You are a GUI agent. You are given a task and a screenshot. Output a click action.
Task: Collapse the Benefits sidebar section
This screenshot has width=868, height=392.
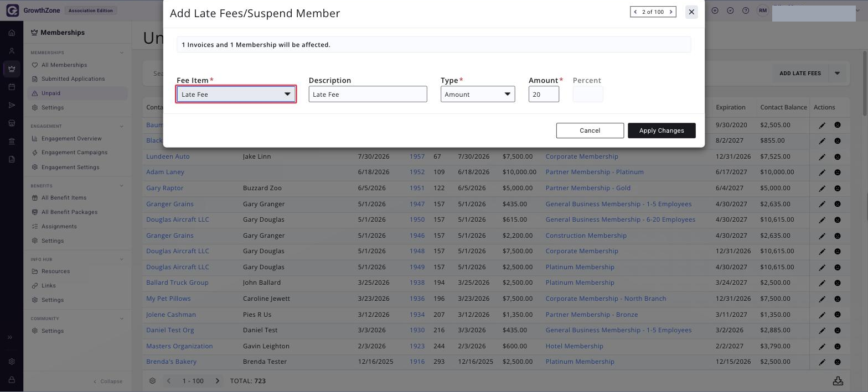122,186
